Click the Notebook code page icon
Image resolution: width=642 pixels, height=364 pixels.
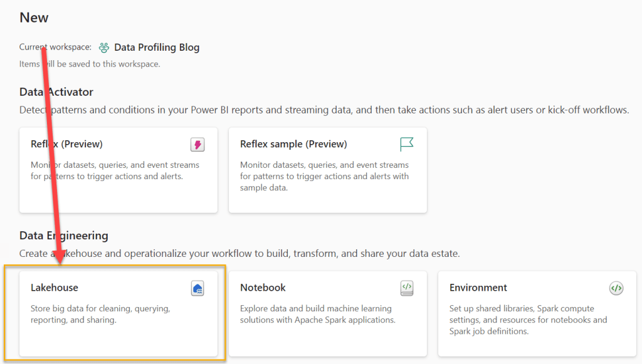click(407, 288)
